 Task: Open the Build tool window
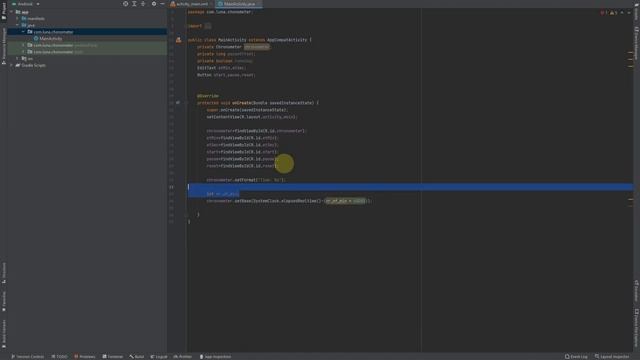pyautogui.click(x=137, y=356)
